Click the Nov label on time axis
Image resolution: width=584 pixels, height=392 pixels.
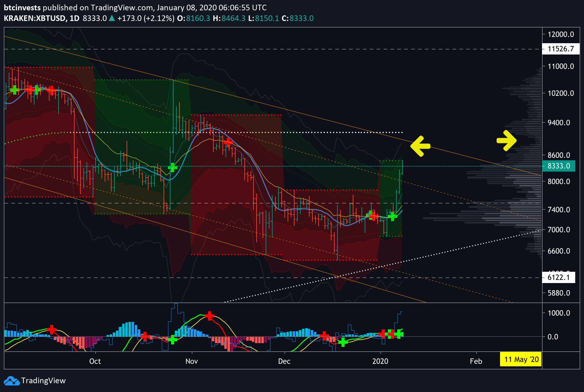[191, 361]
